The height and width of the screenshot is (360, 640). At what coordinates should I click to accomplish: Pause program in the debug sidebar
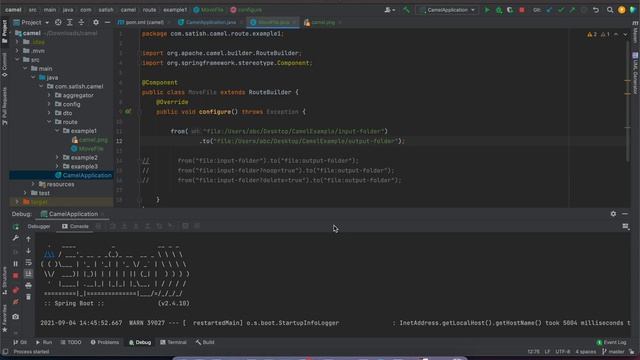[x=16, y=264]
